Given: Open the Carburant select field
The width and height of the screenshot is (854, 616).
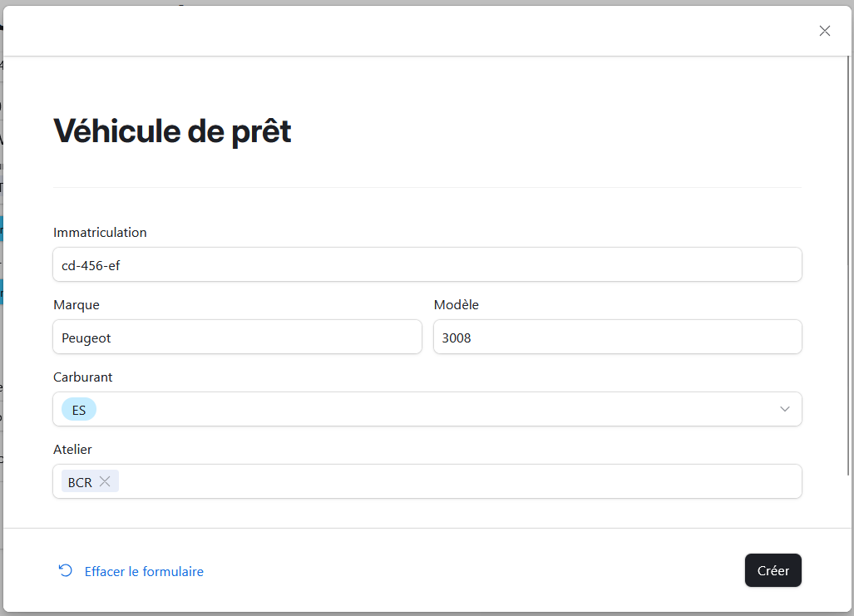Looking at the screenshot, I should [432, 409].
